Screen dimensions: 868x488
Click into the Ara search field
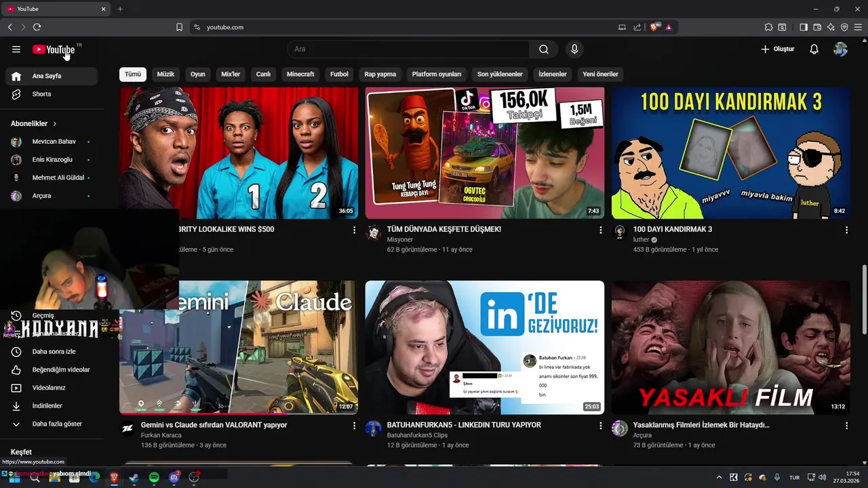tap(409, 49)
